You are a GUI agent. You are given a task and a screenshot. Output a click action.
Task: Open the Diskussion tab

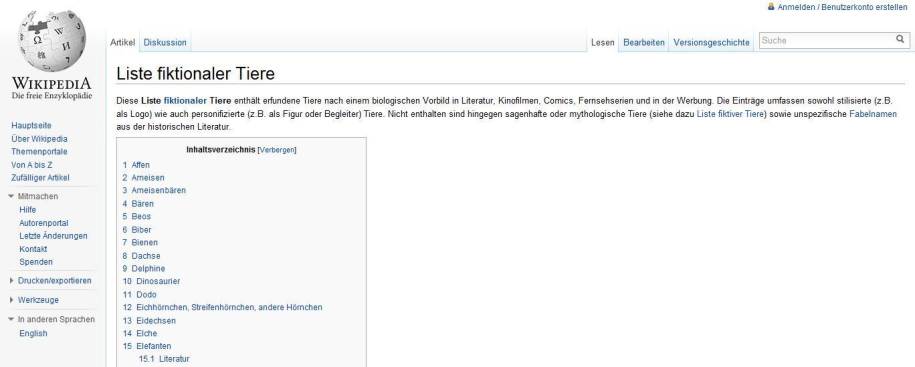click(x=165, y=43)
